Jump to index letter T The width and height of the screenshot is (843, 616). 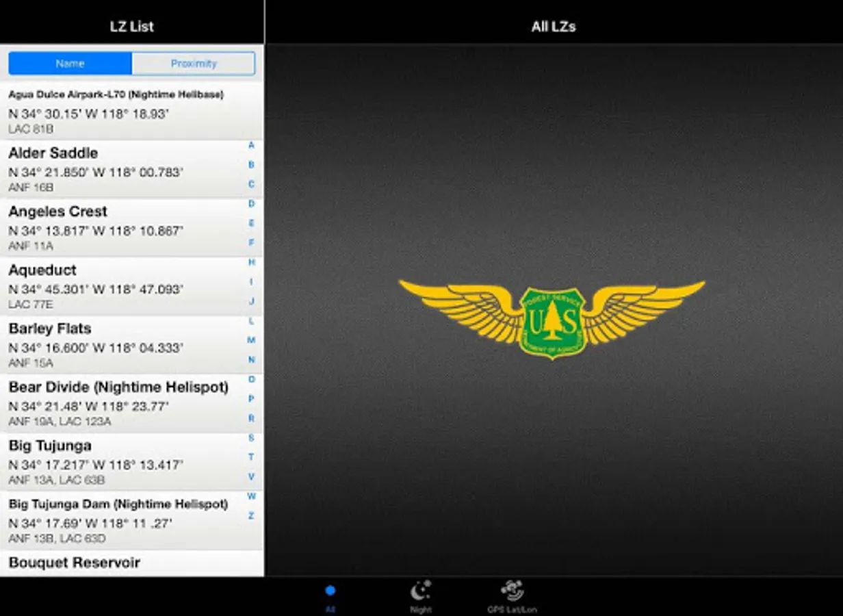click(x=251, y=457)
